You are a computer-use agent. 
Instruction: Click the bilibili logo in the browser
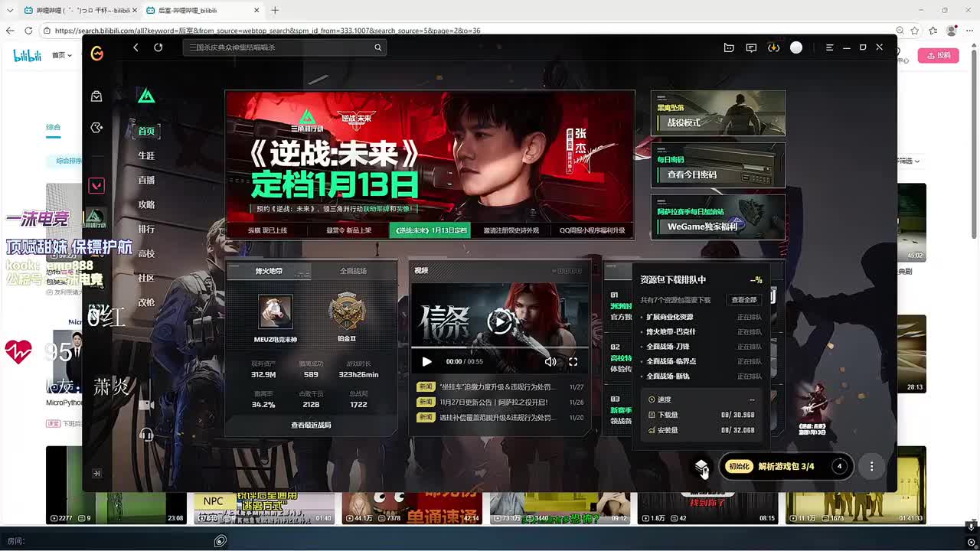[x=28, y=55]
